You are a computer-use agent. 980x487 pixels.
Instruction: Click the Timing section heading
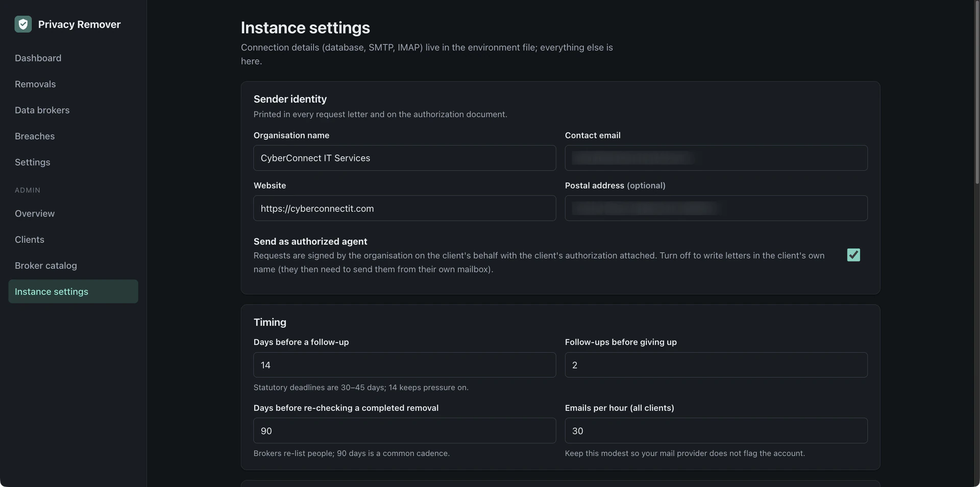270,322
